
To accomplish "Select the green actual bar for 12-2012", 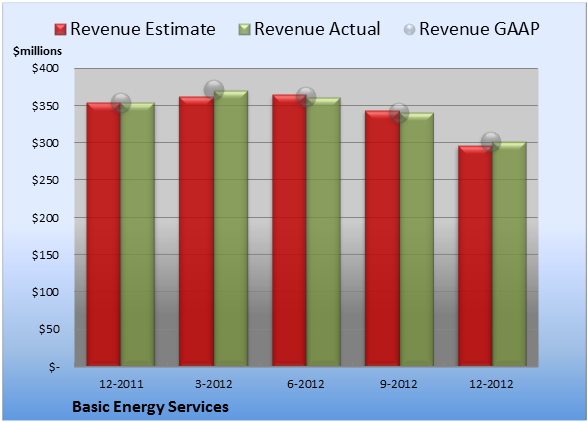I will tap(509, 254).
